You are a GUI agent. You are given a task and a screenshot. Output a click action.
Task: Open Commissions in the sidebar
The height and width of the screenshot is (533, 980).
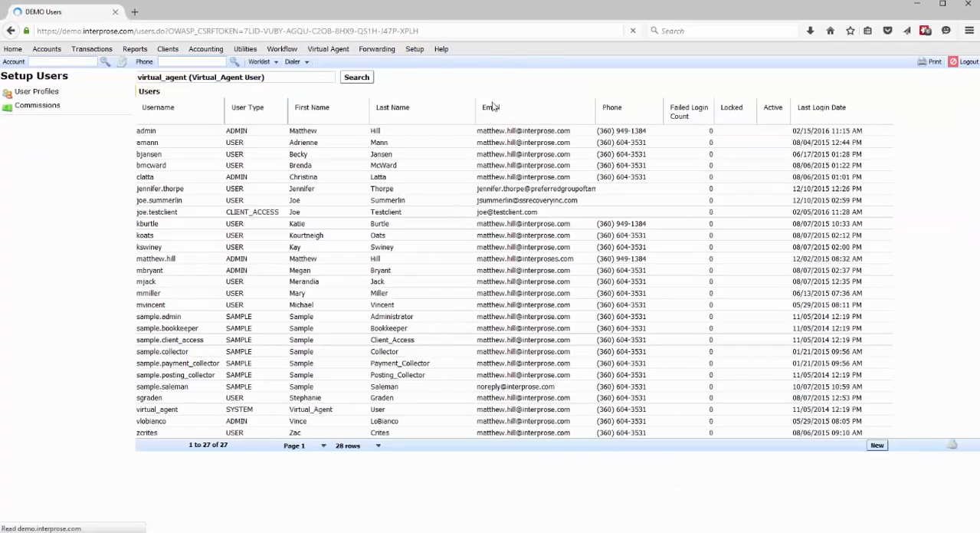(x=37, y=106)
